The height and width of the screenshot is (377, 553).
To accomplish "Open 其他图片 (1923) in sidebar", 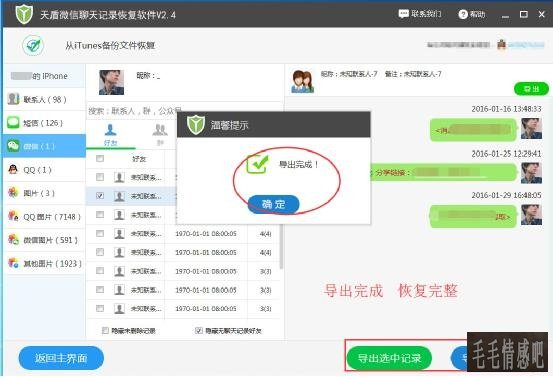I will 44,263.
